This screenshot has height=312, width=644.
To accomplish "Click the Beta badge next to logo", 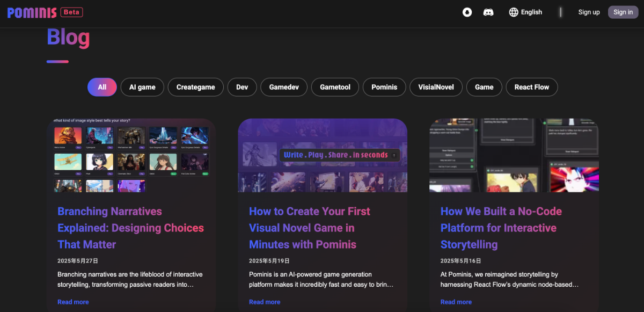I will 71,12.
